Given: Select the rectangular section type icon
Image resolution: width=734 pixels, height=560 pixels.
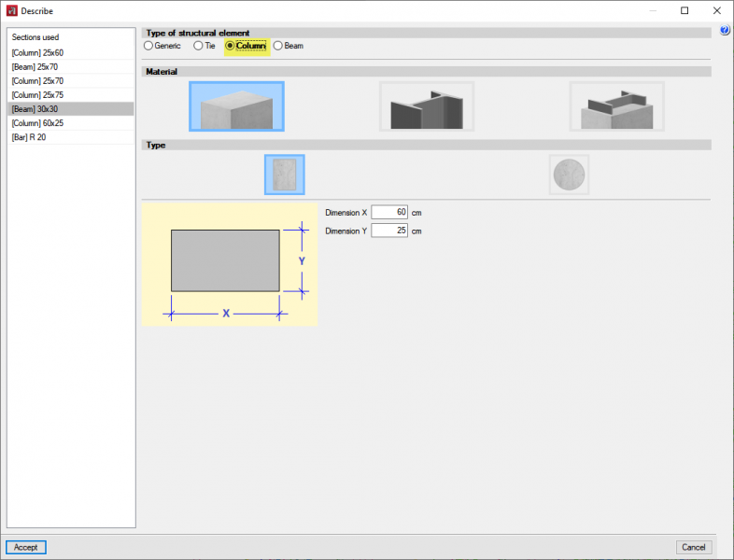Looking at the screenshot, I should (284, 175).
